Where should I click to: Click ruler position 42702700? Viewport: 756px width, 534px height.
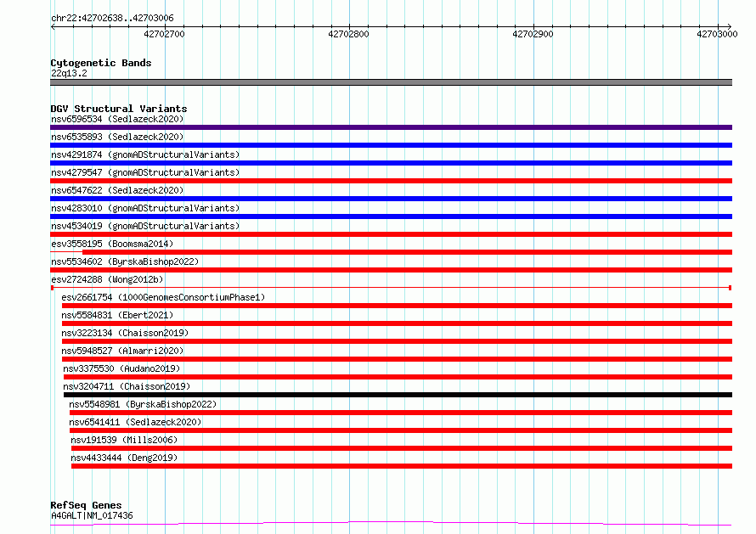[x=165, y=34]
